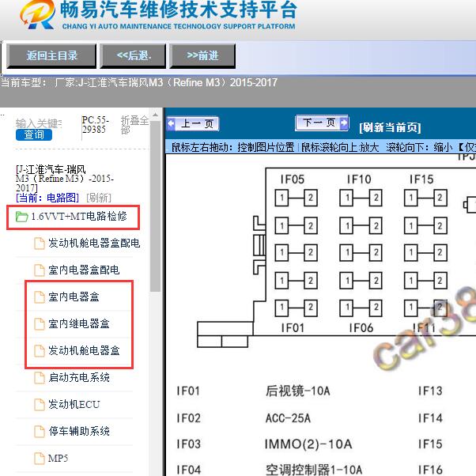Click the green folder icon of 1.6VVT+MT

click(21, 217)
